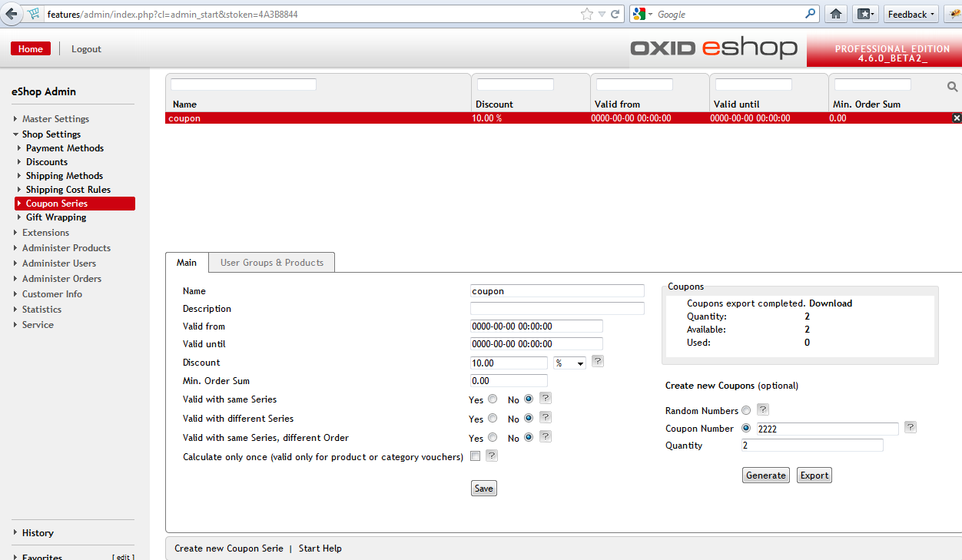Reload page using refresh icon
The height and width of the screenshot is (560, 962).
coord(615,14)
